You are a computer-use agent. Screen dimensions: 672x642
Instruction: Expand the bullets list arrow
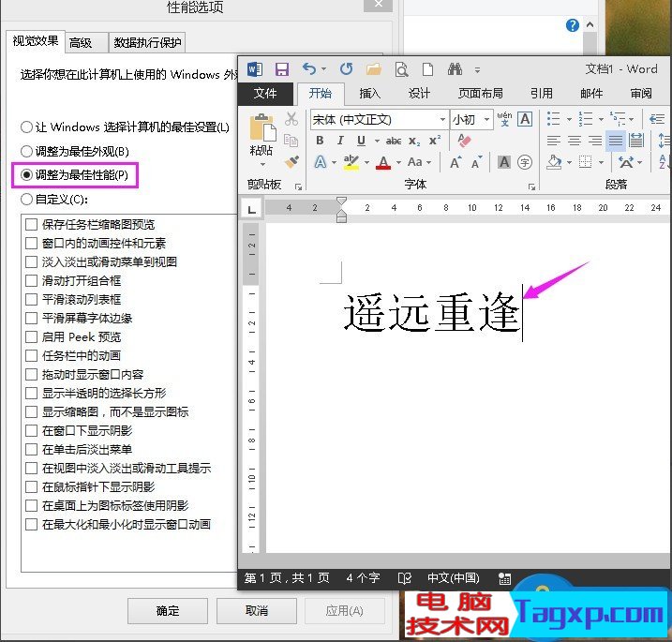(569, 119)
